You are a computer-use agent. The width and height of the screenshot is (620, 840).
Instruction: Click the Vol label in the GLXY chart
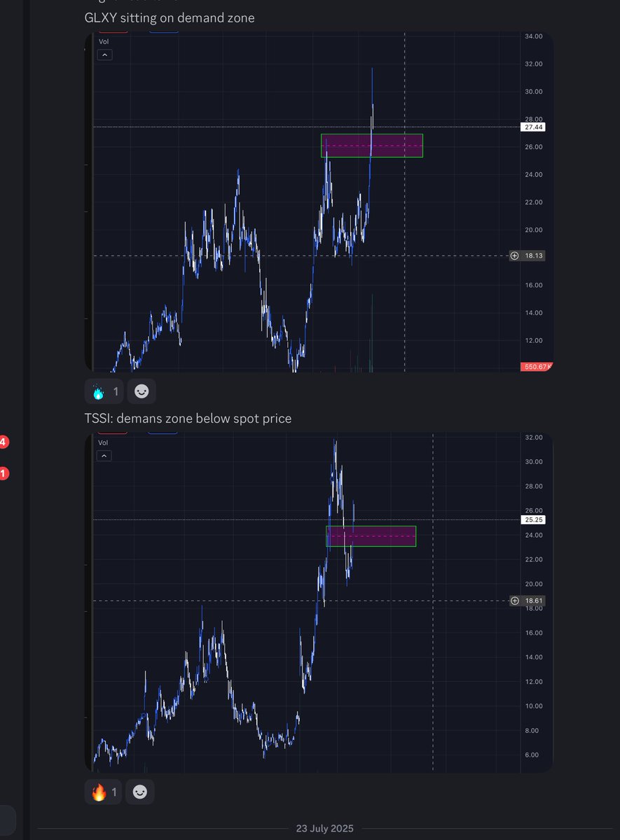[103, 41]
